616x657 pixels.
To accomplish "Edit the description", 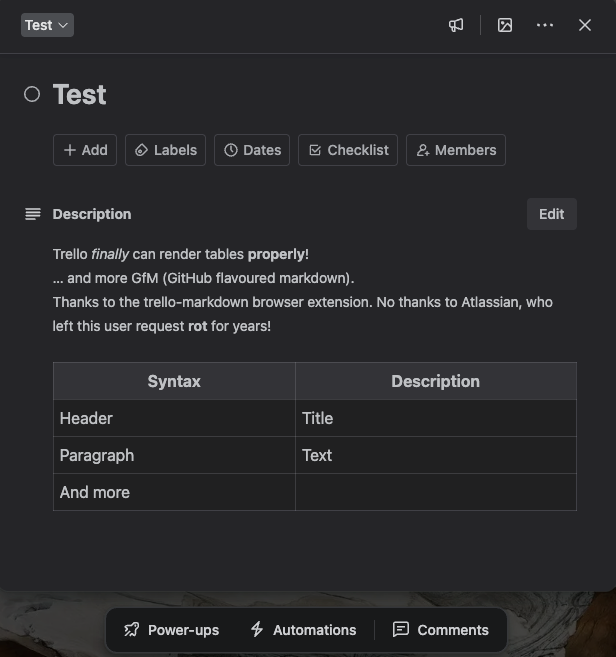I will (x=551, y=214).
